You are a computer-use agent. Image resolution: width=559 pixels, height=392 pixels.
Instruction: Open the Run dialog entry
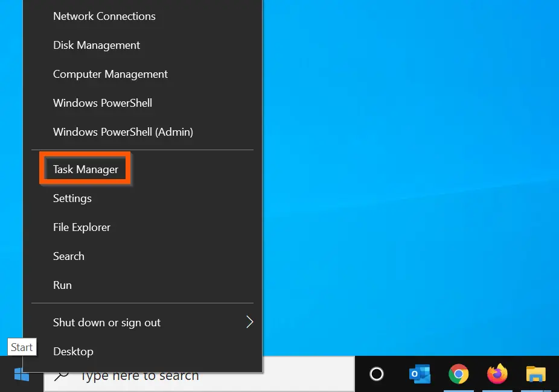[62, 285]
